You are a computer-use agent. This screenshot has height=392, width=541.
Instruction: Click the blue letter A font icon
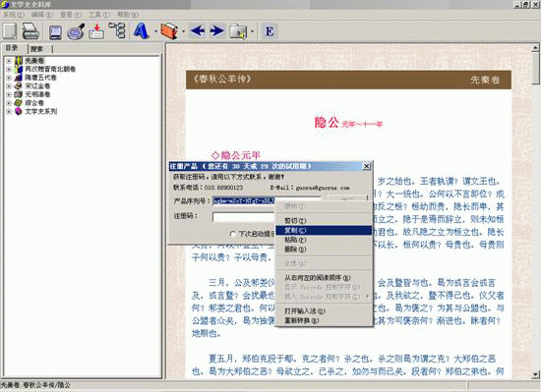tap(141, 31)
